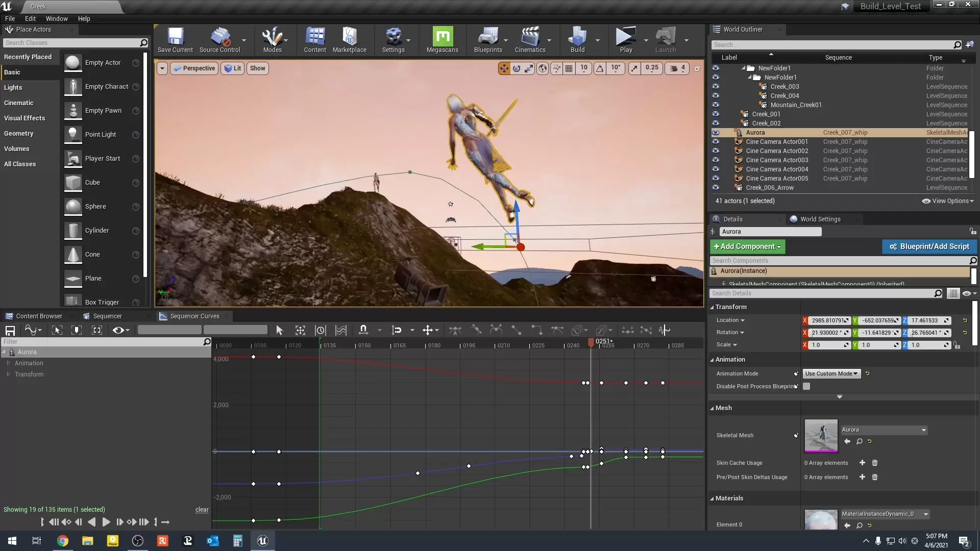This screenshot has height=551, width=980.
Task: Open the Animation Mode dropdown
Action: pyautogui.click(x=831, y=373)
